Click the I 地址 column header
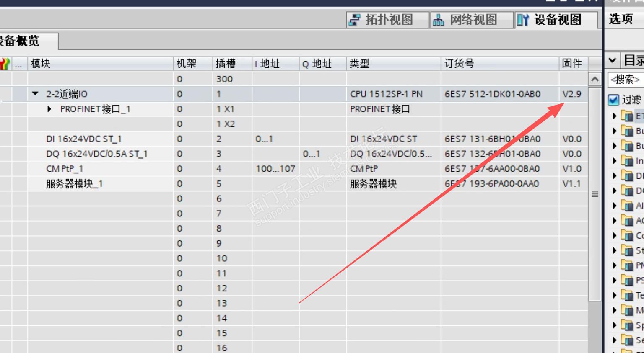This screenshot has width=644, height=353. click(275, 64)
